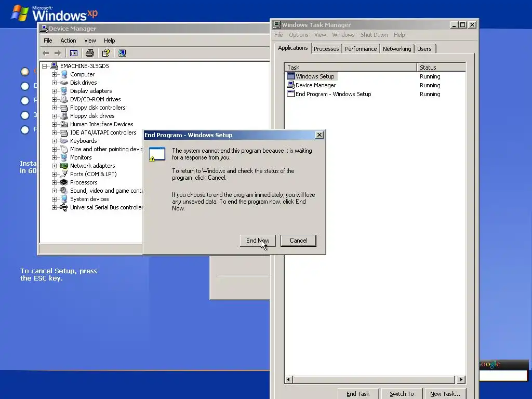Select Device Manager task row
Viewport: 532px width, 399px height.
(376, 85)
